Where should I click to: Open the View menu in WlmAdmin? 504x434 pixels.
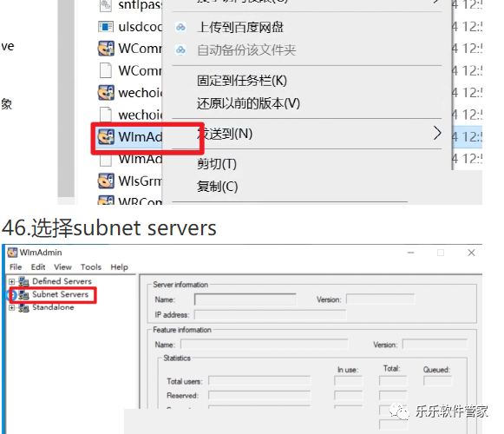(x=62, y=267)
